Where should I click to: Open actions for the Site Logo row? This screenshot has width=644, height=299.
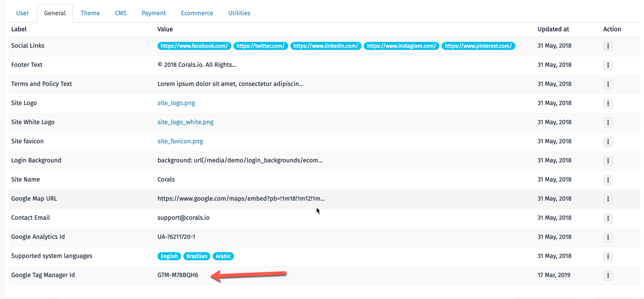click(608, 103)
